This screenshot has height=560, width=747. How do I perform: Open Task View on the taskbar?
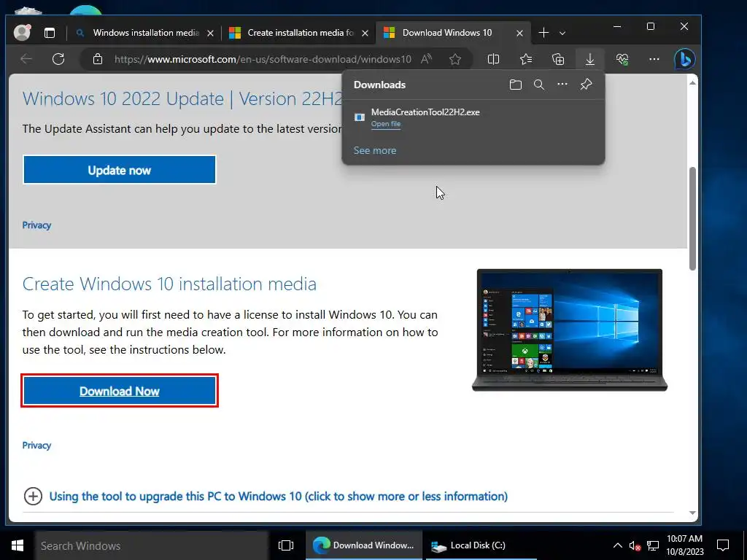coord(286,545)
